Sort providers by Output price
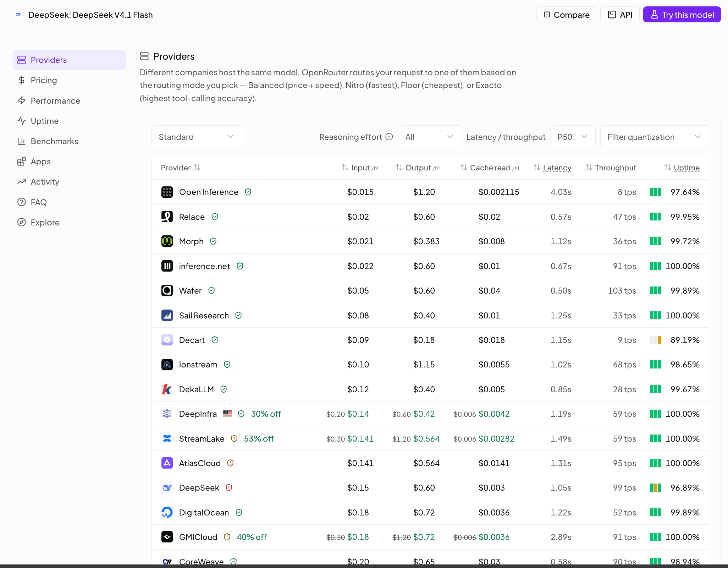Screen dimensions: 728x568 (418, 168)
